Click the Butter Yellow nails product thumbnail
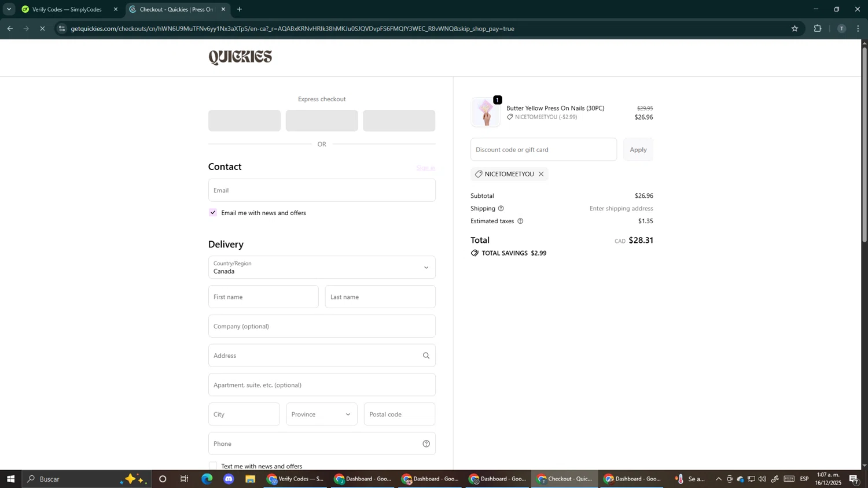Image resolution: width=868 pixels, height=488 pixels. pos(486,112)
